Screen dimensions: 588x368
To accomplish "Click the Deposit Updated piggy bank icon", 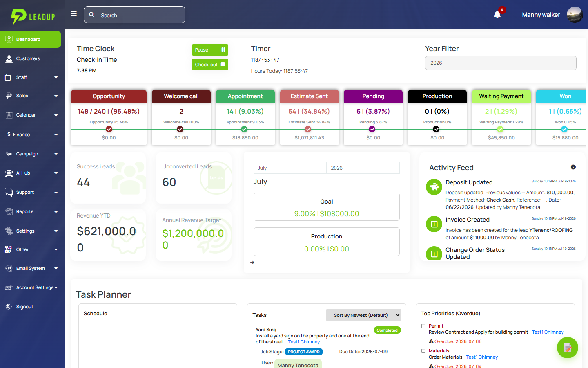I will tap(434, 187).
